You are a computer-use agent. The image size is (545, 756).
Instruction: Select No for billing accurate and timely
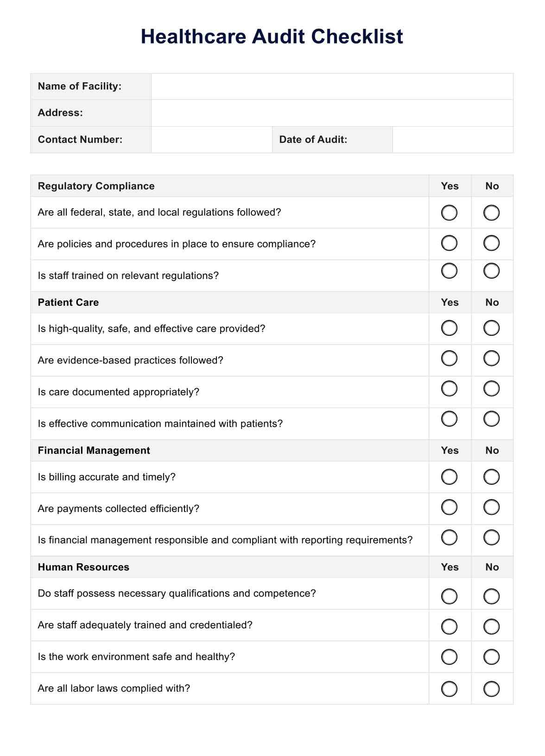[491, 477]
